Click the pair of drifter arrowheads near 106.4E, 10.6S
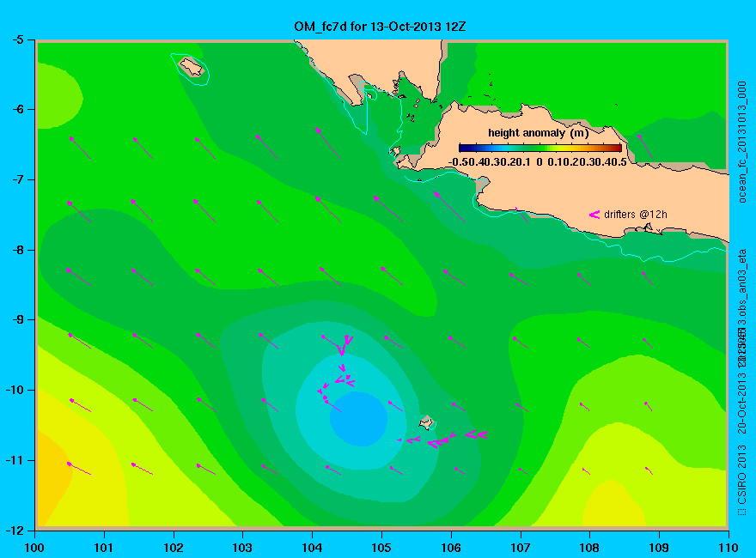This screenshot has height=558, width=756. click(x=476, y=434)
